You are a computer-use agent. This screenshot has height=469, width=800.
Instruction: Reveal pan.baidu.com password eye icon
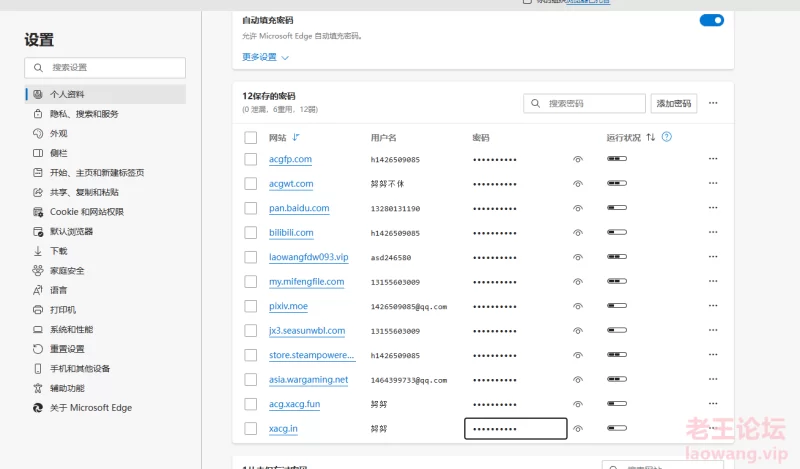(578, 208)
